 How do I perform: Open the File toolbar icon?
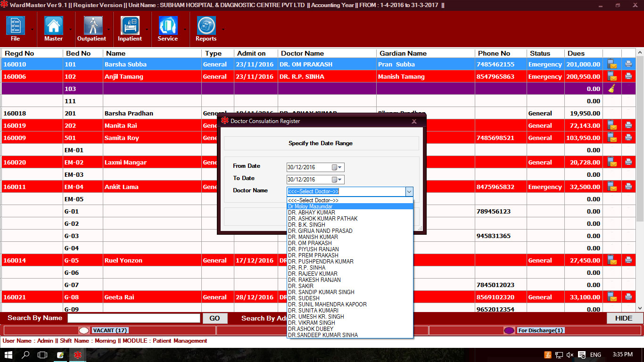pyautogui.click(x=15, y=25)
